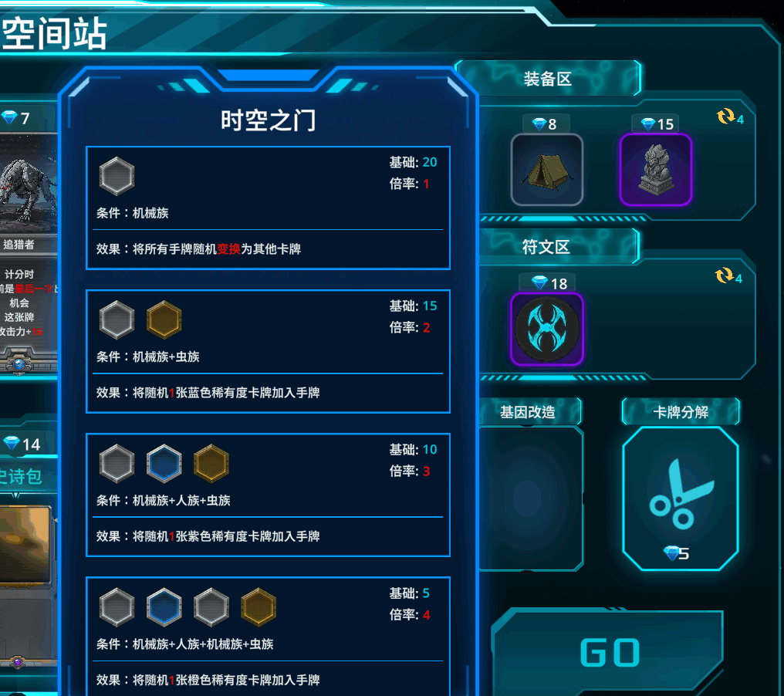
Task: Select the spider rune costing 18
Action: click(547, 329)
